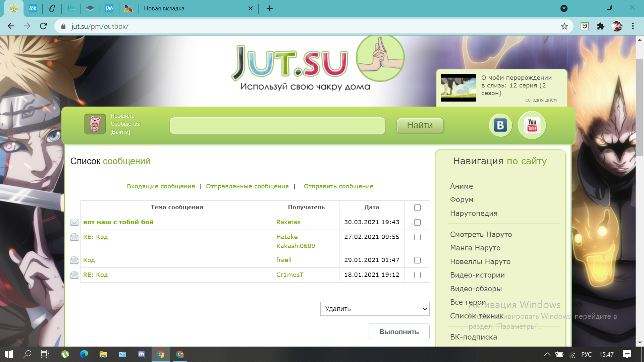Click the Профиль link in header
The image size is (644, 362).
(122, 116)
